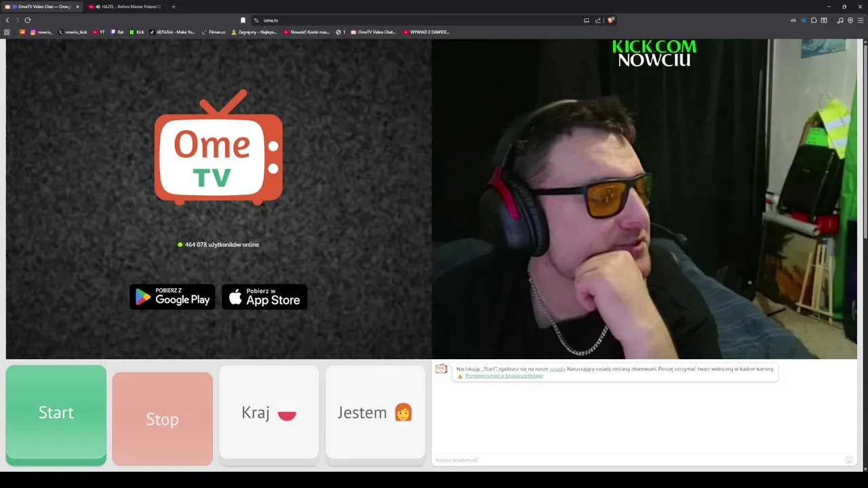The width and height of the screenshot is (868, 488).
Task: Click the blue audio speaker toolbar icon
Action: pyautogui.click(x=804, y=20)
